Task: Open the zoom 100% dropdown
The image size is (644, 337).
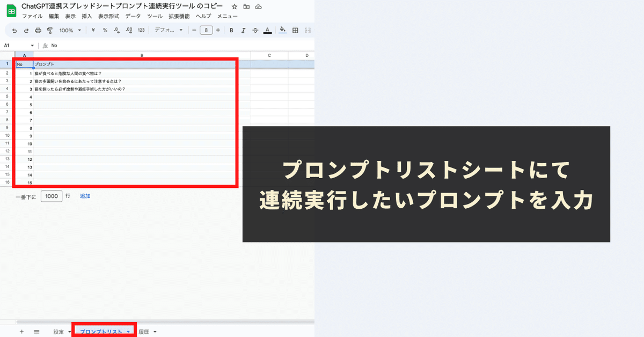Action: coord(70,31)
